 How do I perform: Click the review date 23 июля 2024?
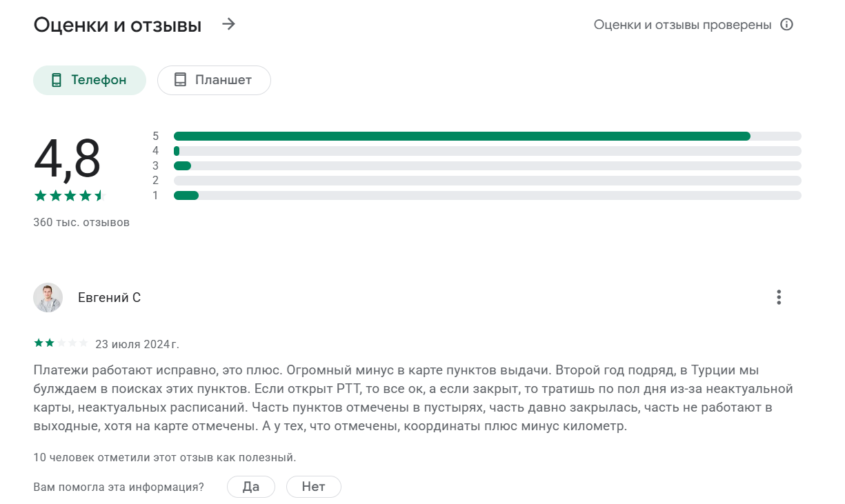tap(137, 344)
